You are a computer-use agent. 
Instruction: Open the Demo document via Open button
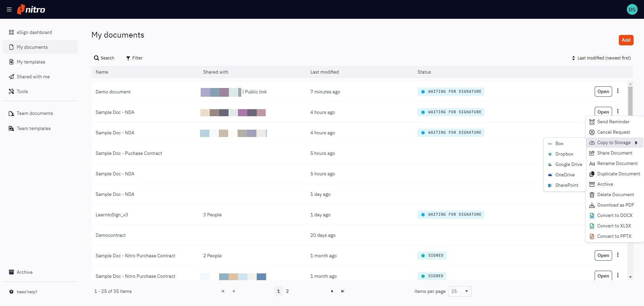[603, 91]
